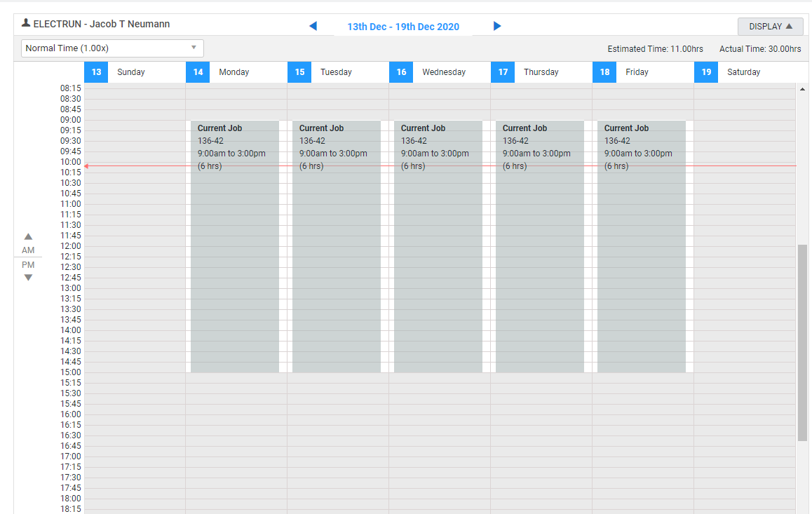
Task: Click the red current-time arrow marker
Action: (87, 165)
